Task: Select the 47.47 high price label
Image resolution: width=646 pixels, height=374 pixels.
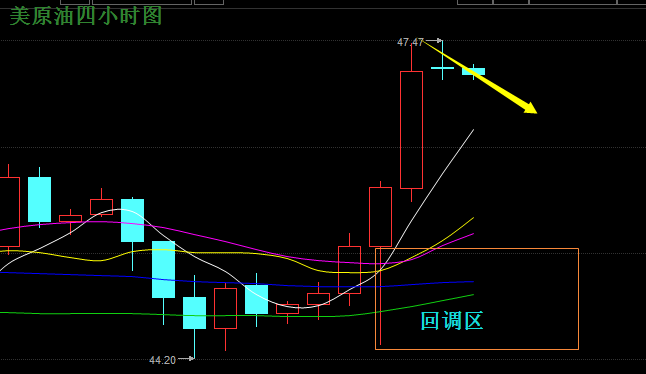Action: point(410,42)
